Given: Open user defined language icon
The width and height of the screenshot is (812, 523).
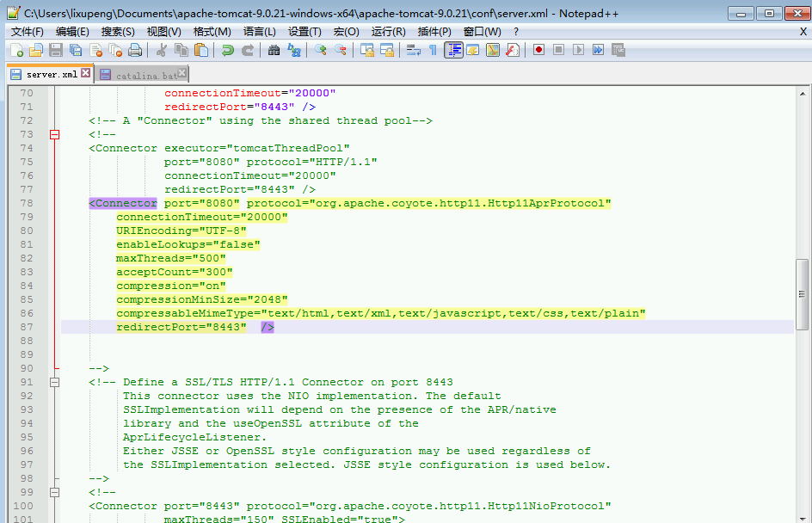Looking at the screenshot, I should (x=473, y=50).
